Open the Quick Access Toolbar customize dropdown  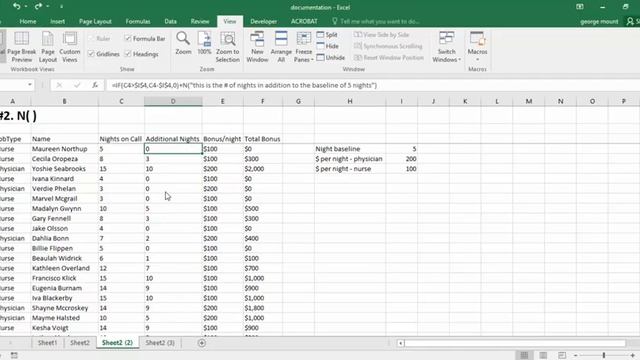click(61, 7)
